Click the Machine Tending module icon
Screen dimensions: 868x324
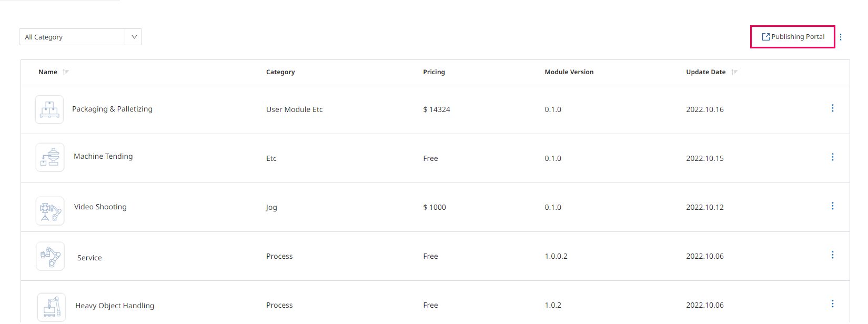[50, 157]
